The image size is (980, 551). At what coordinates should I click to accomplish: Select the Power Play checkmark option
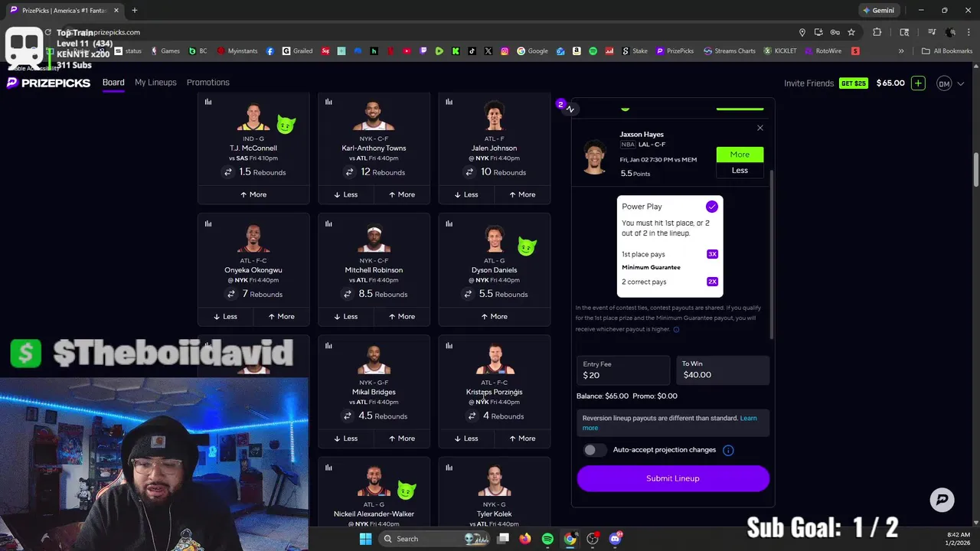pos(712,207)
